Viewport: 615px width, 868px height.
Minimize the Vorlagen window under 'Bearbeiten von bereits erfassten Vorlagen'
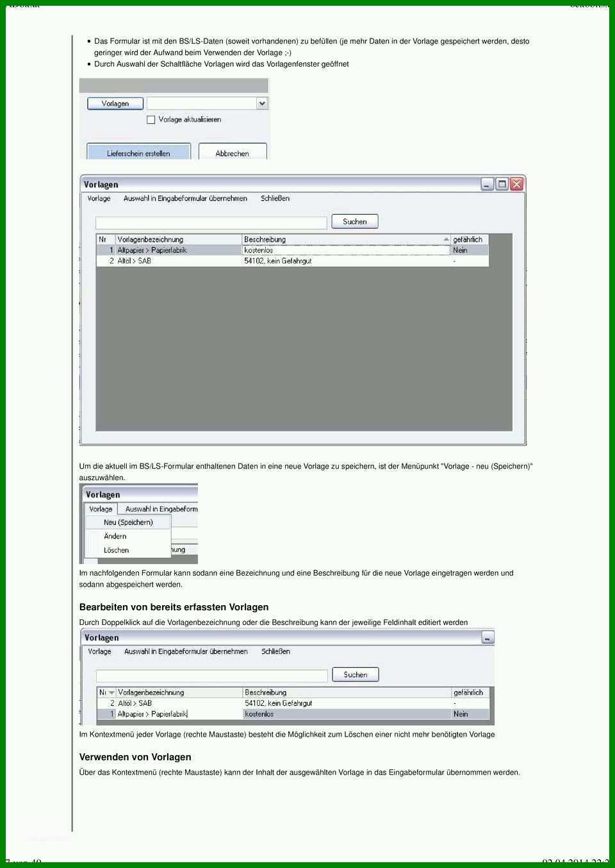488,637
